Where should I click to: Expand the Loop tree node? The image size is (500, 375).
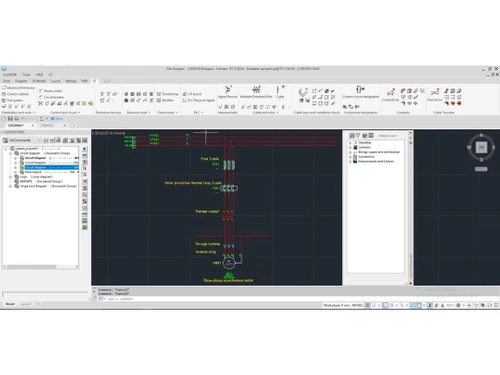[11, 177]
